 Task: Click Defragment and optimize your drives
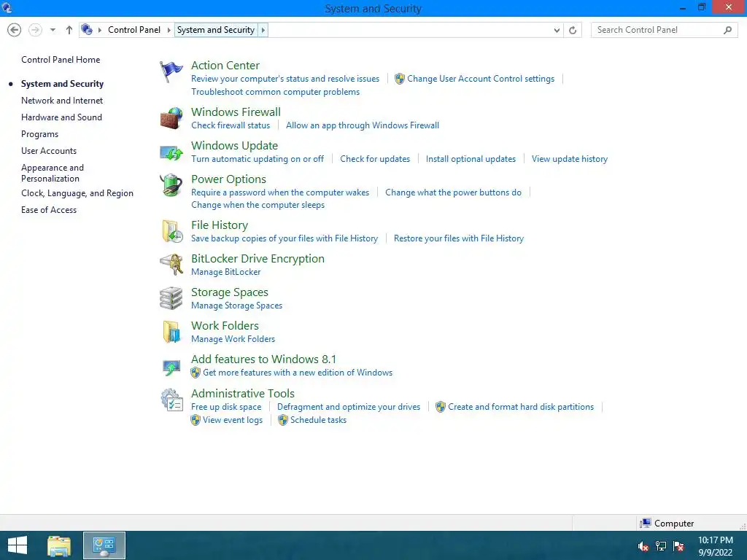click(x=349, y=407)
